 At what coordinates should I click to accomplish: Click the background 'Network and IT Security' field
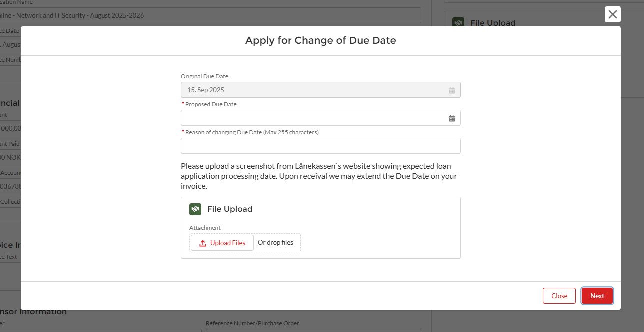click(x=210, y=15)
